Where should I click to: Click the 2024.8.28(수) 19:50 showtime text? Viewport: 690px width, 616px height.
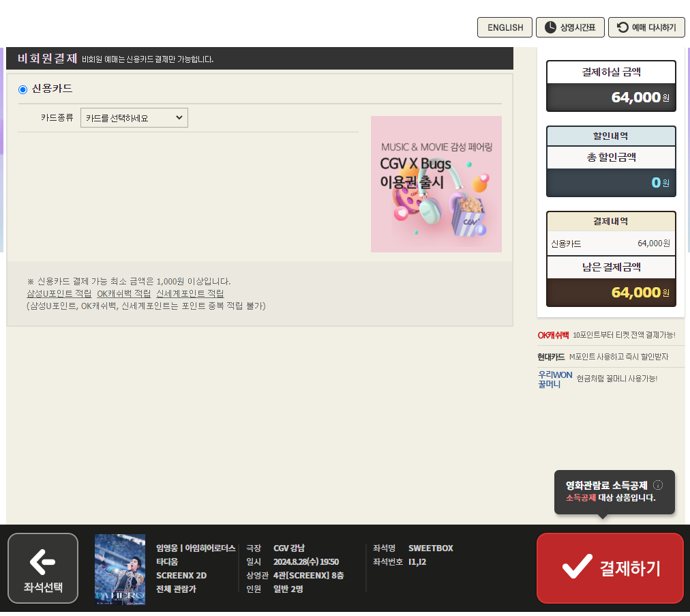click(x=306, y=562)
